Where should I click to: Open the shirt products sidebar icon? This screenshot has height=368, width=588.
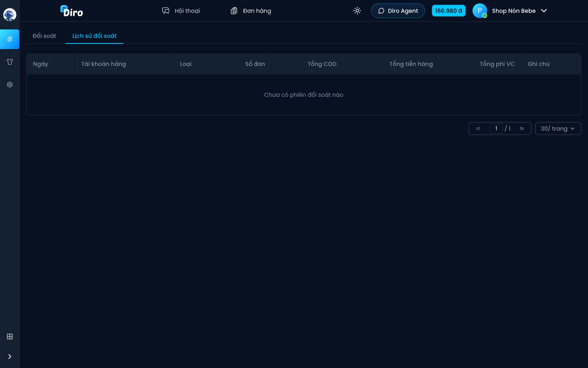click(10, 62)
